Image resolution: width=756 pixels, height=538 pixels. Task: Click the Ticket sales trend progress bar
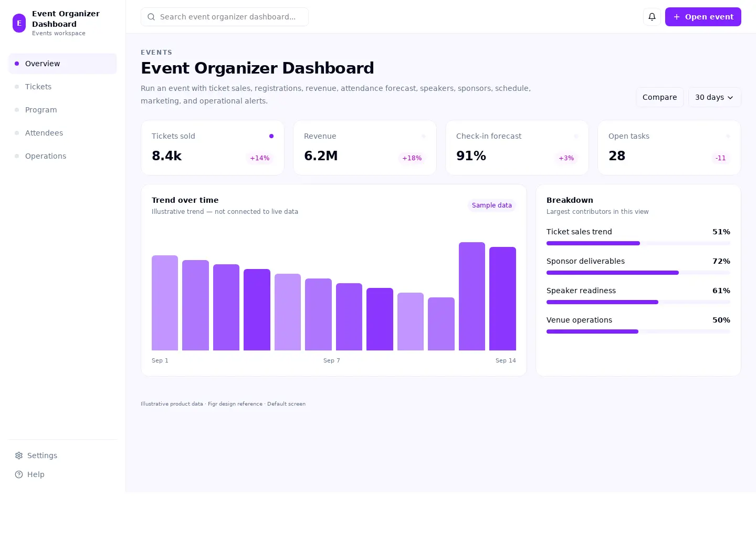click(638, 243)
